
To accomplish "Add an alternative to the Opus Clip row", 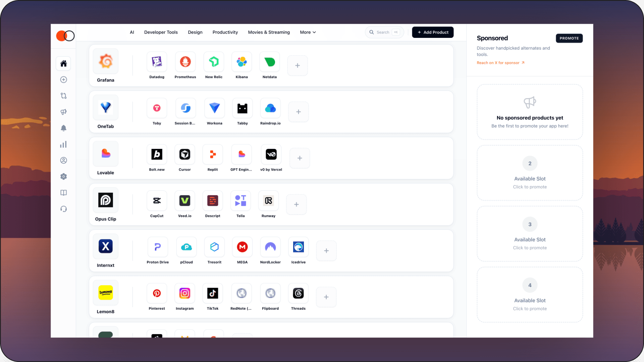I will click(x=297, y=204).
